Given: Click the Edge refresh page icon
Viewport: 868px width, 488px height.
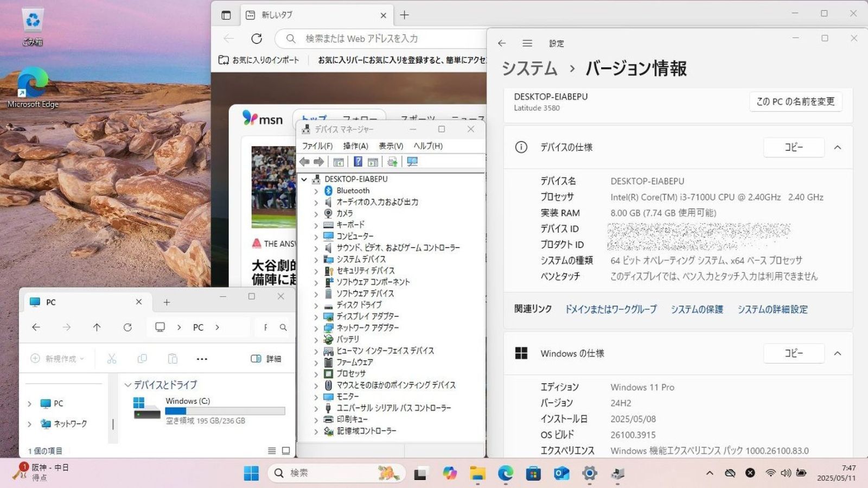Looking at the screenshot, I should click(257, 39).
